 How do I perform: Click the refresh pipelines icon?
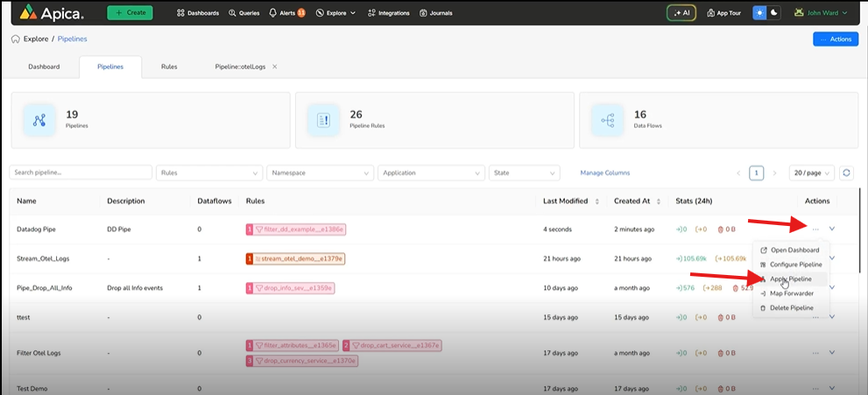pyautogui.click(x=846, y=173)
